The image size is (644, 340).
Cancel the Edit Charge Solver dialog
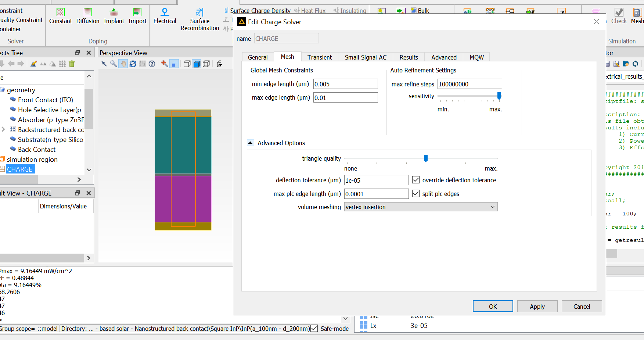(582, 307)
